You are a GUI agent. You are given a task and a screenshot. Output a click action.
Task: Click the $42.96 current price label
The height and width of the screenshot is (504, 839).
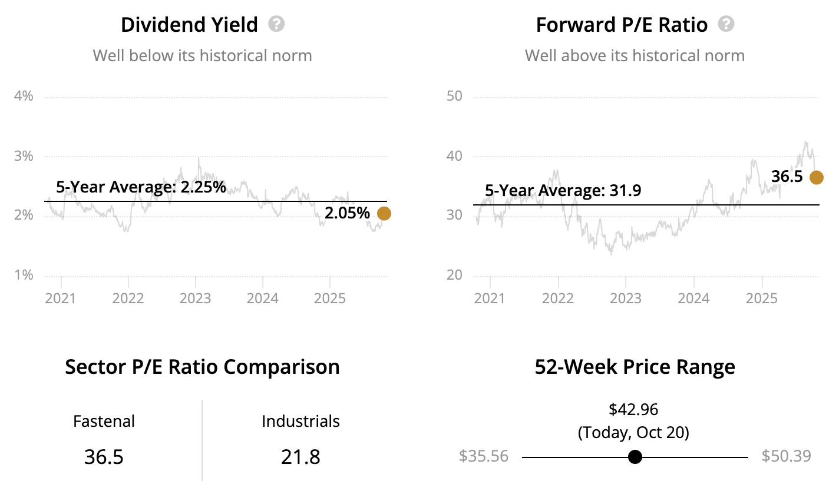click(633, 409)
